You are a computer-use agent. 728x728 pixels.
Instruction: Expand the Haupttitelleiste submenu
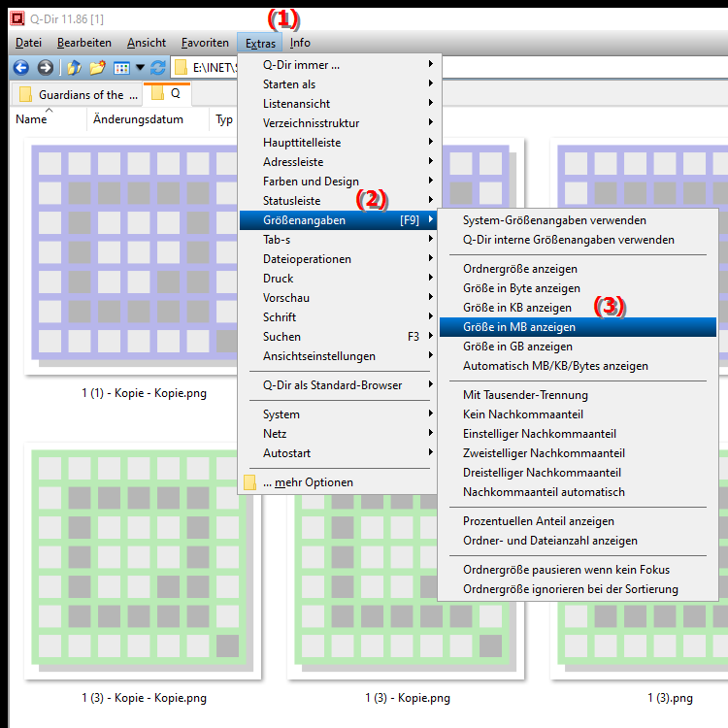click(x=339, y=143)
